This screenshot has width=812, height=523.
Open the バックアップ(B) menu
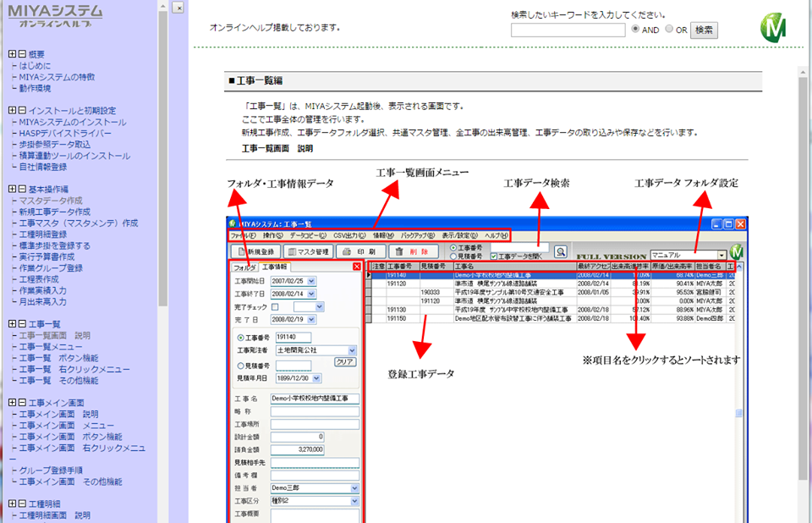[418, 236]
